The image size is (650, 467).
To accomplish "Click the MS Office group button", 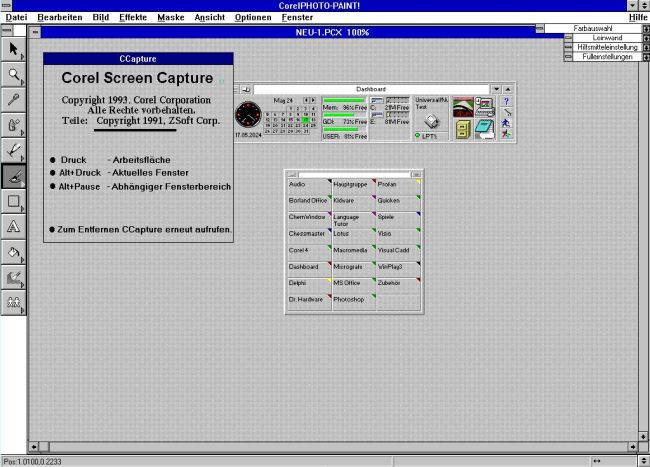I will click(354, 286).
